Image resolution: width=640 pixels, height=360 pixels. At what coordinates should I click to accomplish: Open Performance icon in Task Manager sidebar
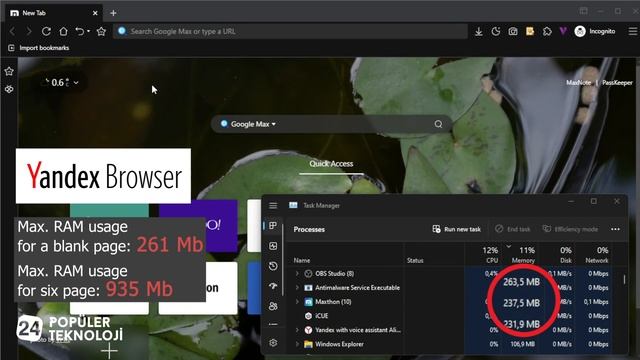[x=273, y=246]
